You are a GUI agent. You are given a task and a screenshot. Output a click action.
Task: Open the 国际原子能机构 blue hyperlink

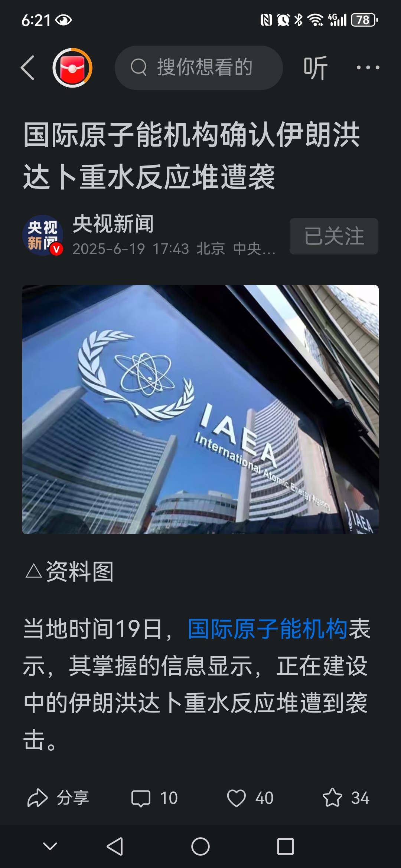point(267,629)
